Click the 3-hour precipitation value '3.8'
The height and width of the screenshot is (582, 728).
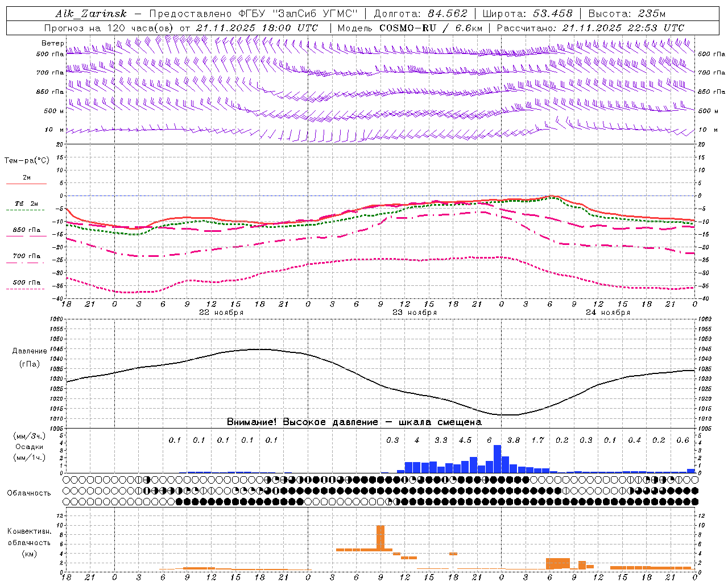pos(514,440)
